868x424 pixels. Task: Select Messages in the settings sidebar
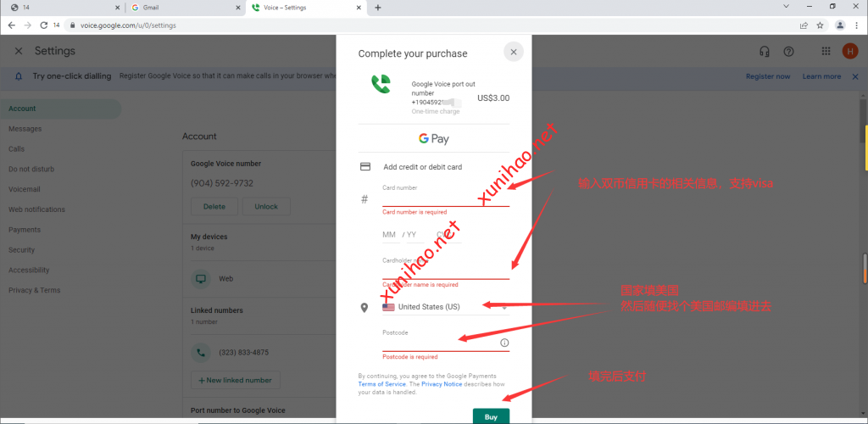[x=25, y=129]
